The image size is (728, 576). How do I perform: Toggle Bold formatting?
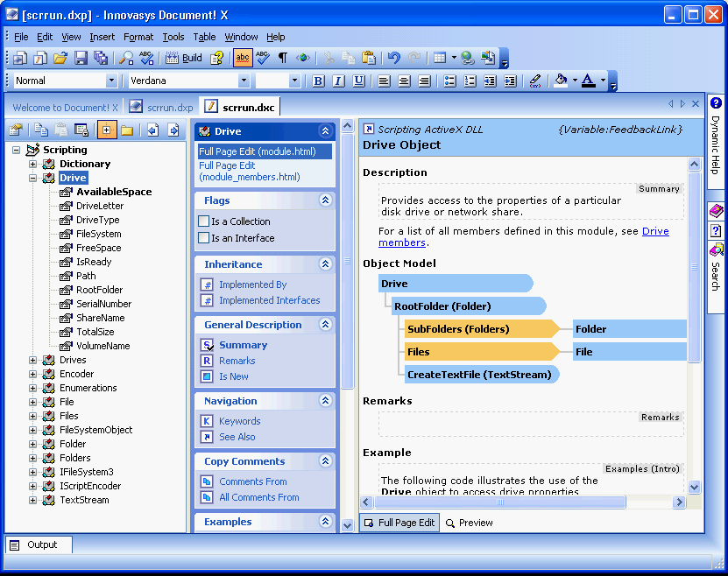318,81
